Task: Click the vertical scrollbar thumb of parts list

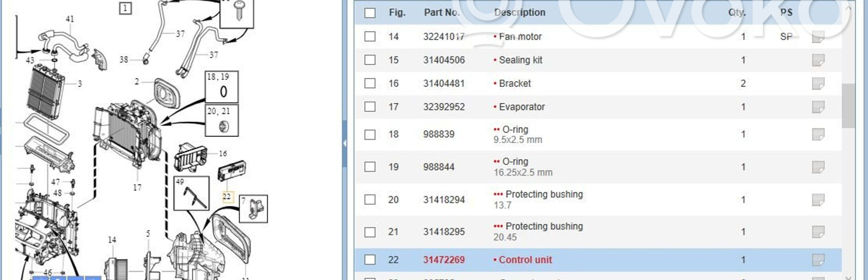Action: pyautogui.click(x=848, y=106)
